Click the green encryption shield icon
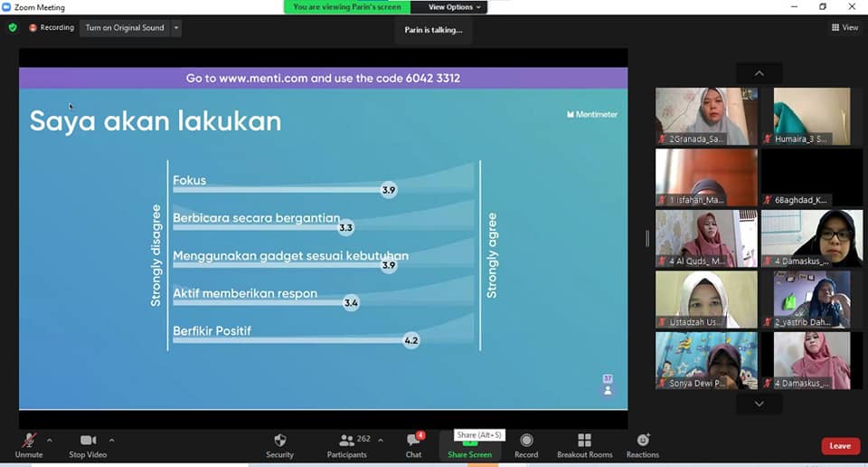Viewport: 868px width, 467px height. click(x=13, y=28)
